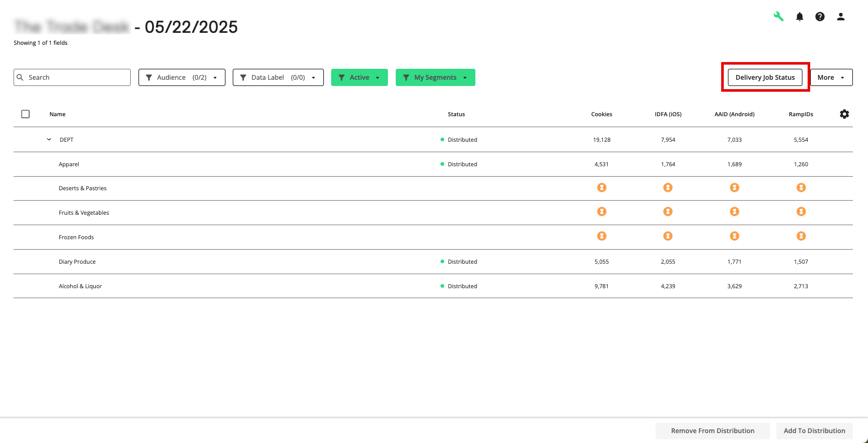Click the green wrench tools icon

tap(778, 17)
